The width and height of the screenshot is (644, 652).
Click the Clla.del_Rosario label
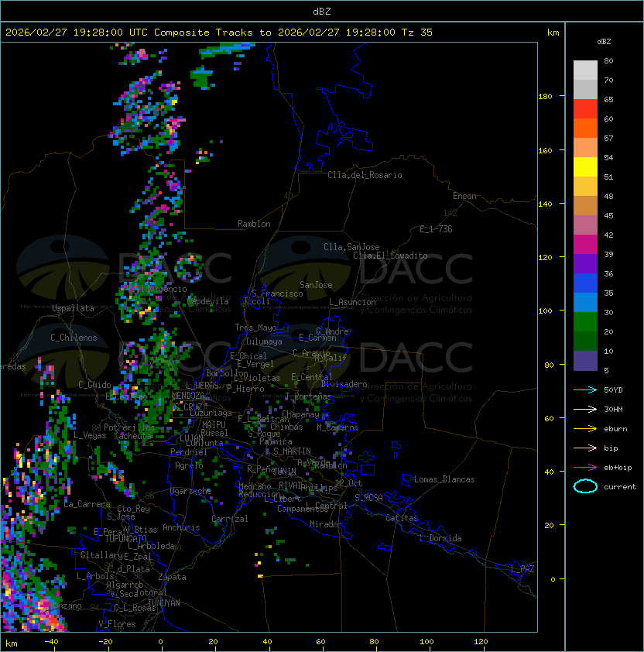[365, 175]
